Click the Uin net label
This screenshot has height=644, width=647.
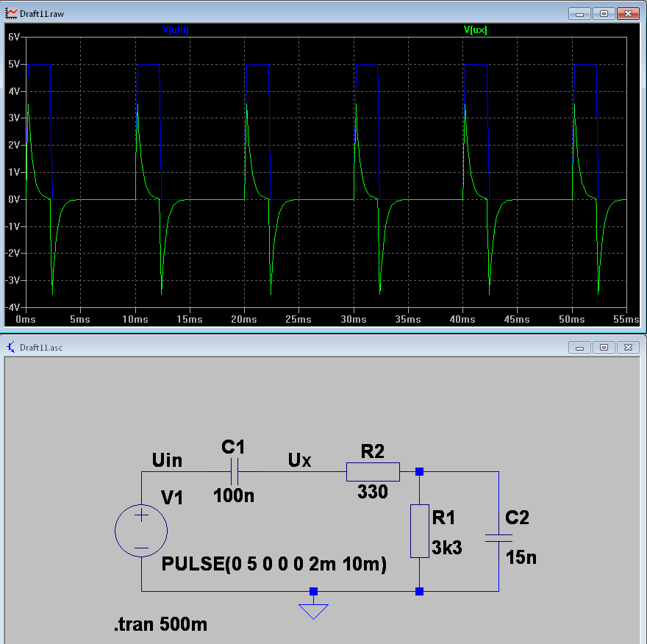pos(167,460)
